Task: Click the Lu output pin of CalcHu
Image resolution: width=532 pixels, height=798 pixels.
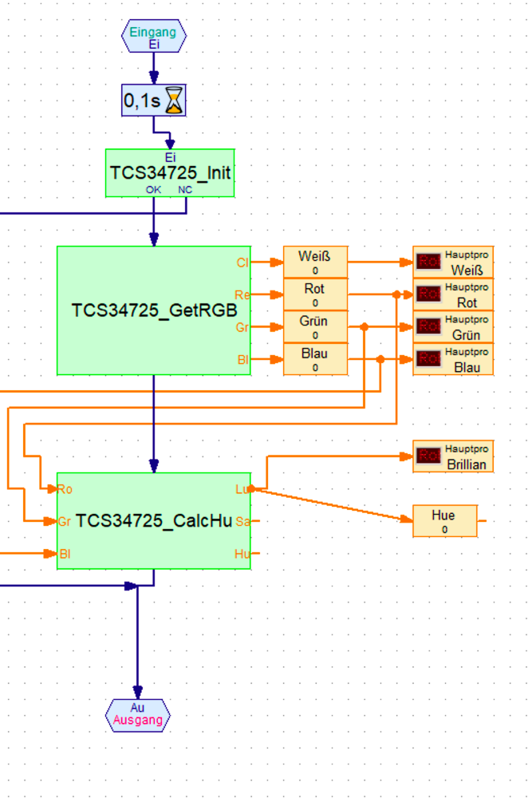Action: (242, 489)
